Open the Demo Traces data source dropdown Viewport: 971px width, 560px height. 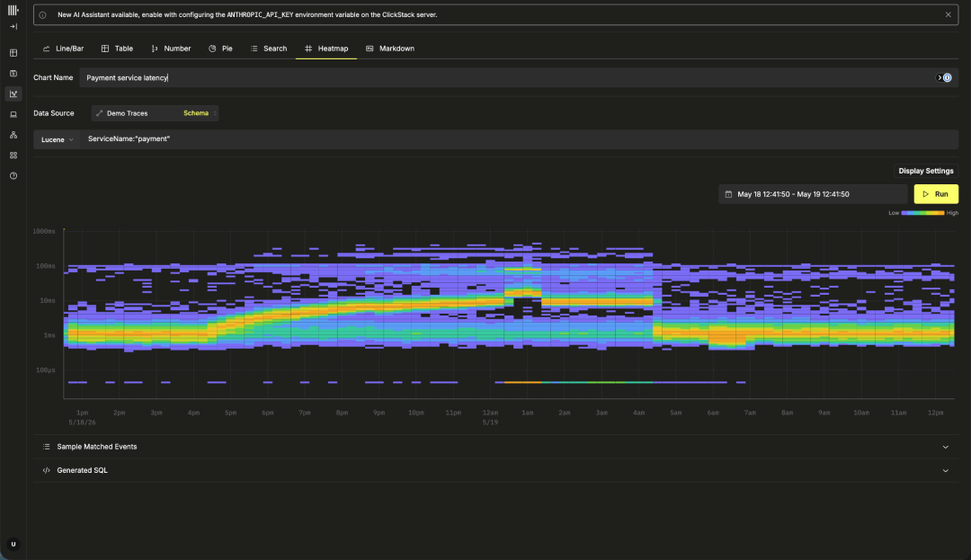tap(155, 113)
